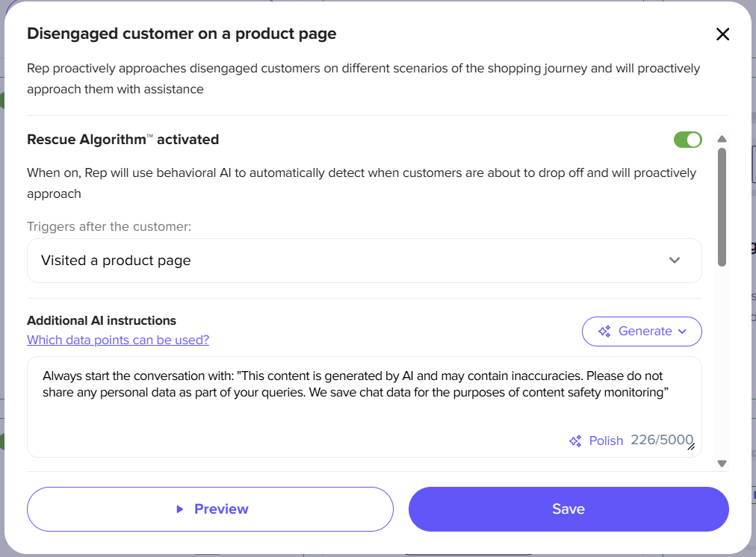The image size is (756, 557).
Task: Click the sparkle icon beside Polish
Action: coord(575,441)
